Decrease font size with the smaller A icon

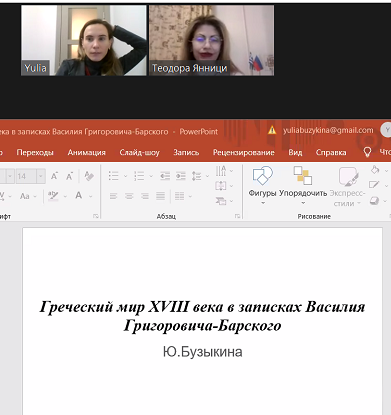click(x=69, y=176)
